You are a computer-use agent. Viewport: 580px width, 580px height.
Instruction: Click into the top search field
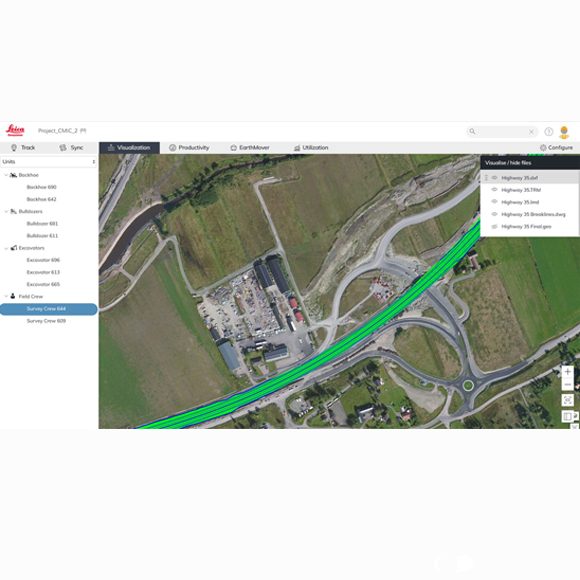tap(501, 131)
